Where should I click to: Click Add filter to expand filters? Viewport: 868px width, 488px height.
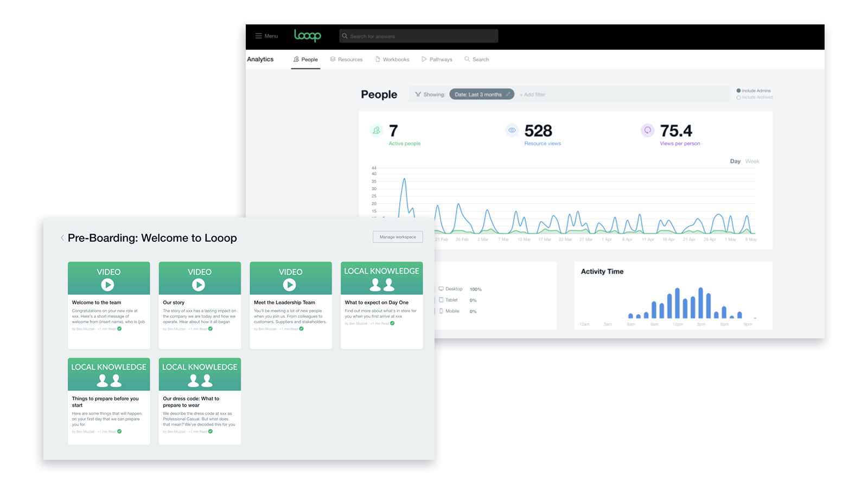[x=532, y=94]
